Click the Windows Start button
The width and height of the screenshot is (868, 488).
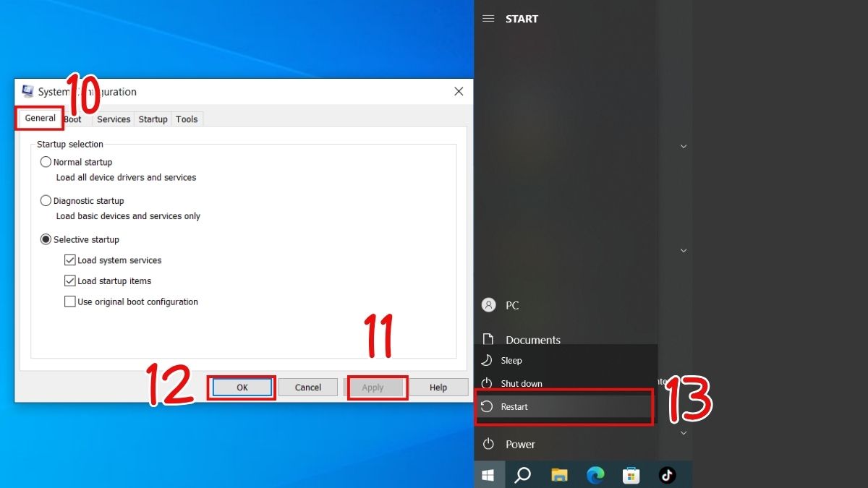(x=488, y=474)
